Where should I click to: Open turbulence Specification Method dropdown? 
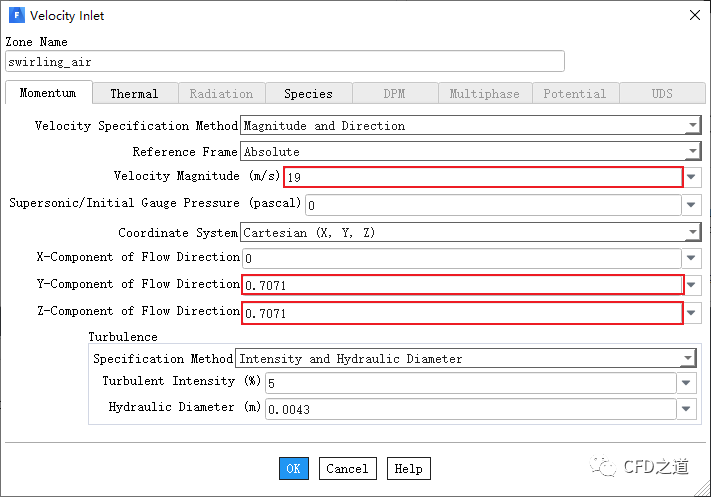[688, 359]
